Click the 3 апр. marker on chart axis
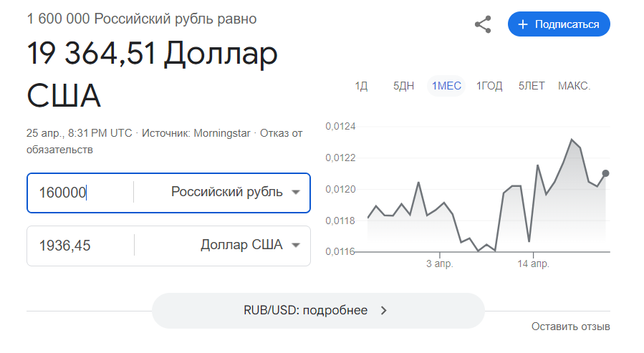This screenshot has width=644, height=353. click(x=439, y=263)
